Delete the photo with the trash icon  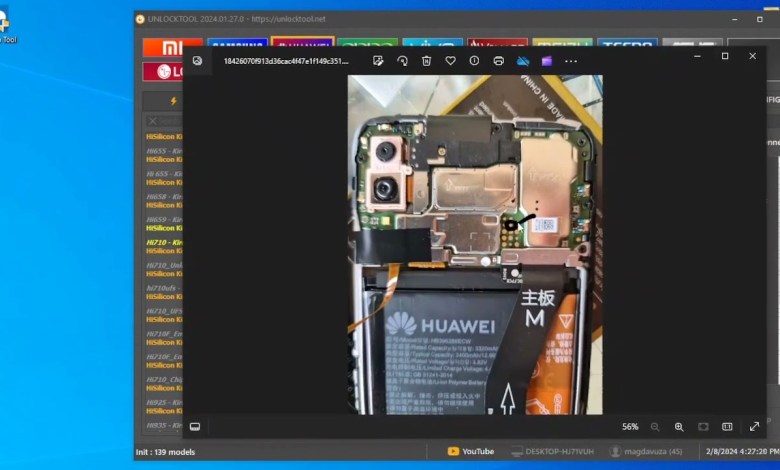click(426, 61)
